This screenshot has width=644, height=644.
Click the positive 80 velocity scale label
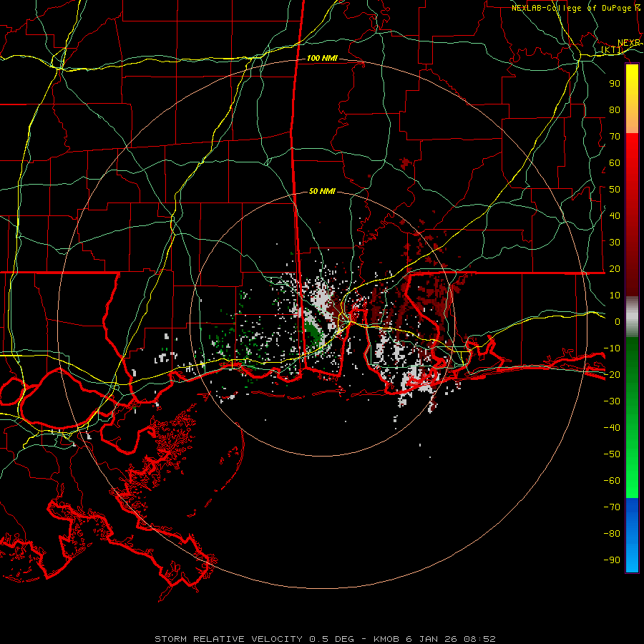click(x=615, y=109)
